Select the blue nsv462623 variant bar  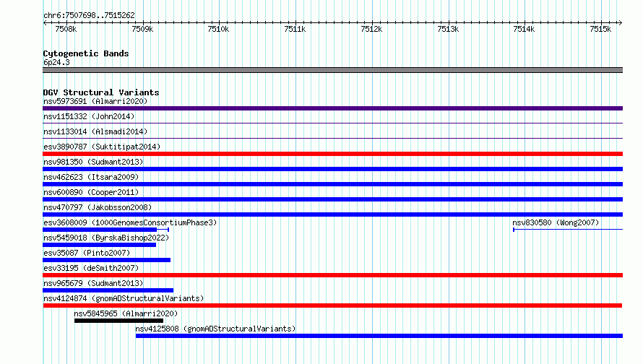(x=332, y=184)
